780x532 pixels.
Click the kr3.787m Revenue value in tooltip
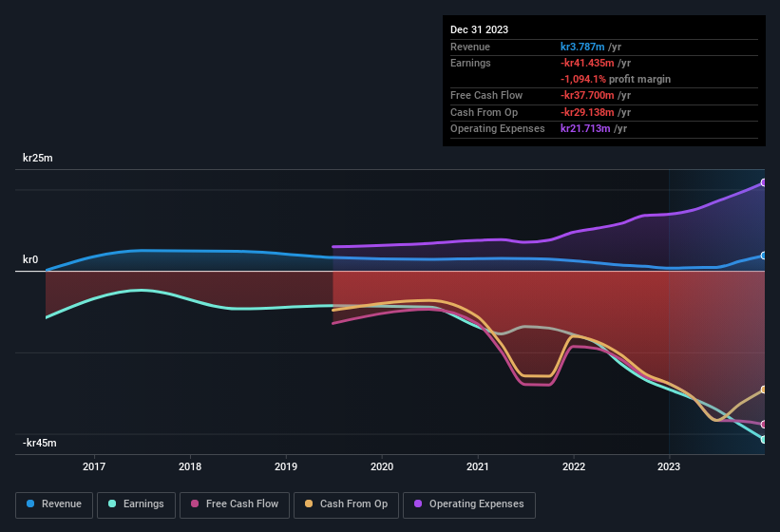click(x=582, y=47)
